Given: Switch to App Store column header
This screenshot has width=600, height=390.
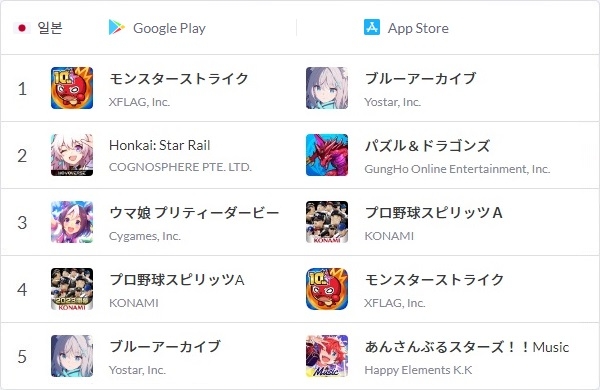Looking at the screenshot, I should [x=406, y=28].
